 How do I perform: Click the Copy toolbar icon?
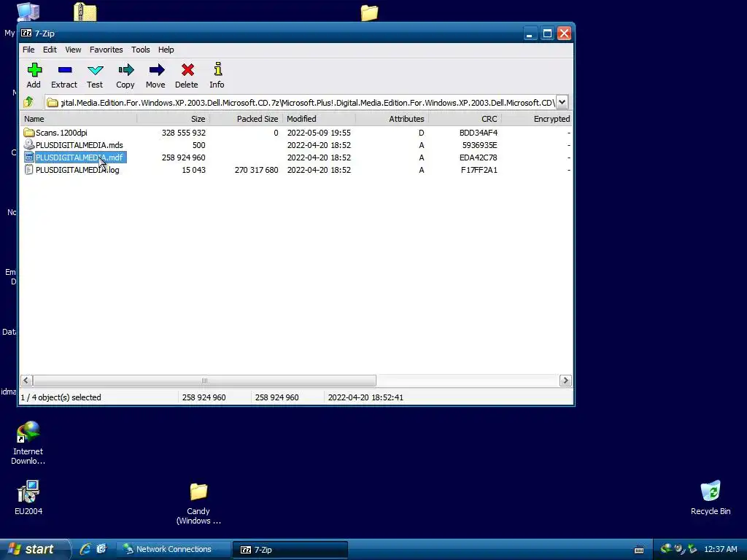125,70
